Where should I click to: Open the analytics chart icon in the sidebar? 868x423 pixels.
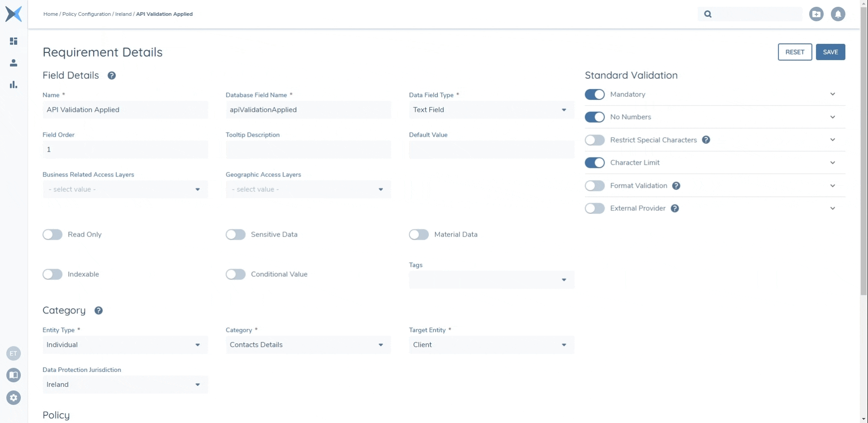click(x=14, y=85)
